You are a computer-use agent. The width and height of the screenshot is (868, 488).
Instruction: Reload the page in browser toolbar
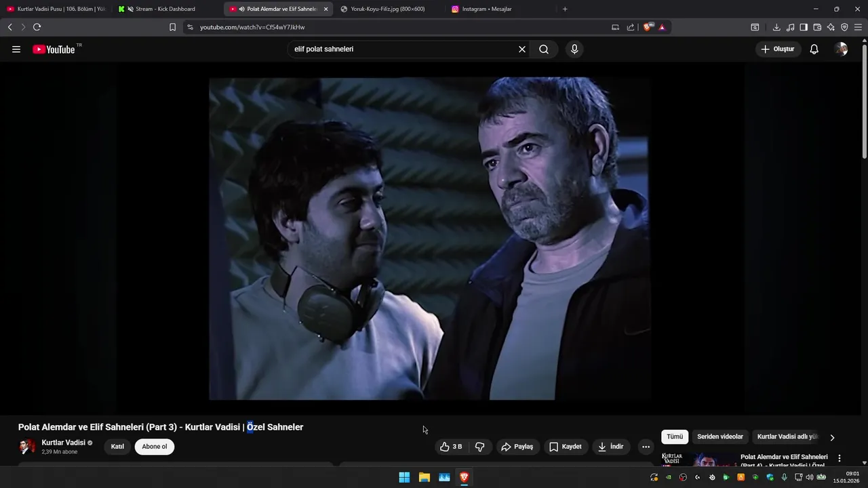point(37,27)
